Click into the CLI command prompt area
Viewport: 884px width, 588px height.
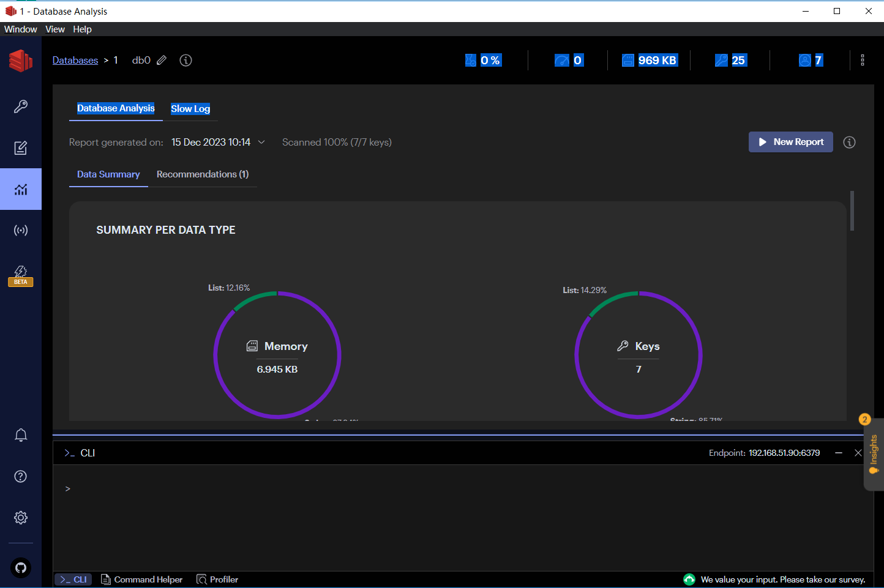pyautogui.click(x=463, y=516)
